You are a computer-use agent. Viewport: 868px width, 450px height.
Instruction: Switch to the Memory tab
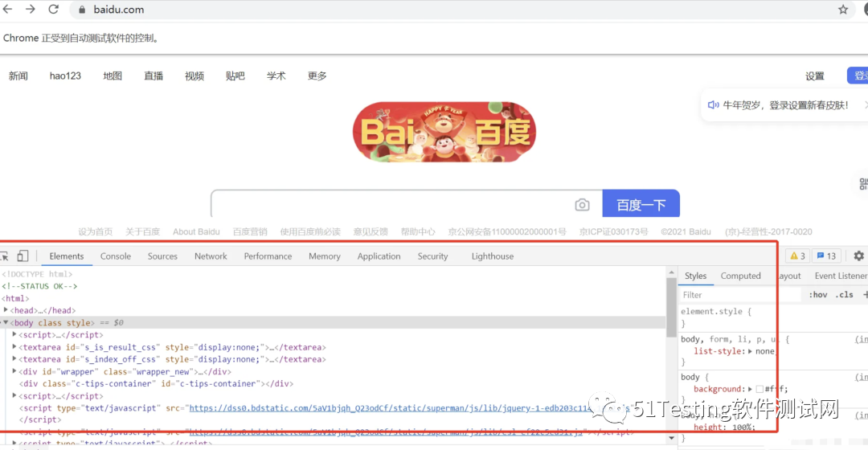click(325, 256)
